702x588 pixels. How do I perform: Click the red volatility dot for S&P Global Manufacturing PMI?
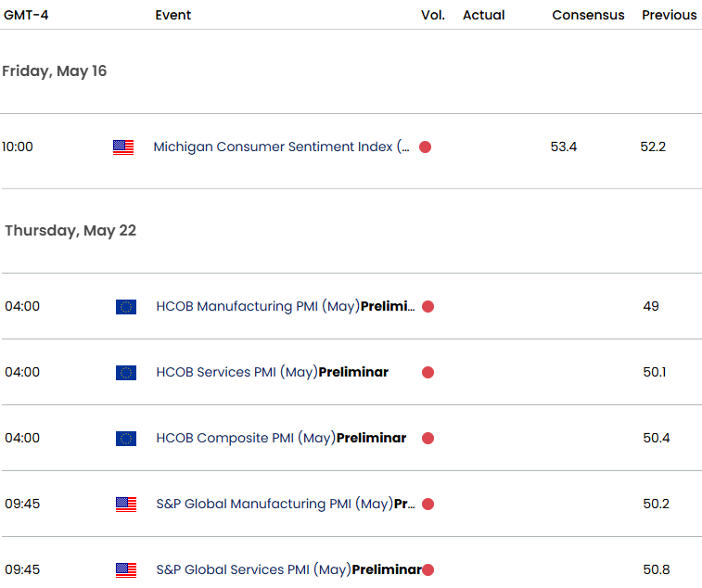pyautogui.click(x=428, y=505)
